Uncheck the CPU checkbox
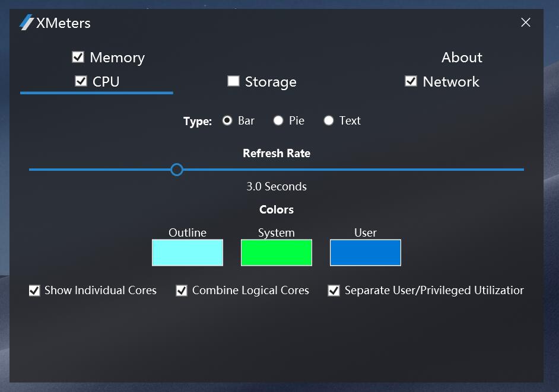The height and width of the screenshot is (392, 559). [x=81, y=81]
